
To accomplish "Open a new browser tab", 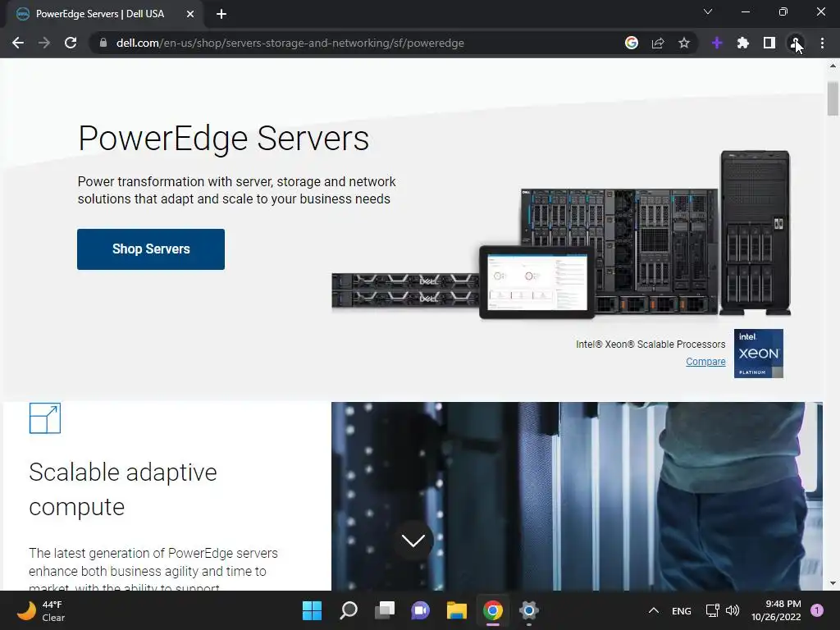I will point(221,14).
